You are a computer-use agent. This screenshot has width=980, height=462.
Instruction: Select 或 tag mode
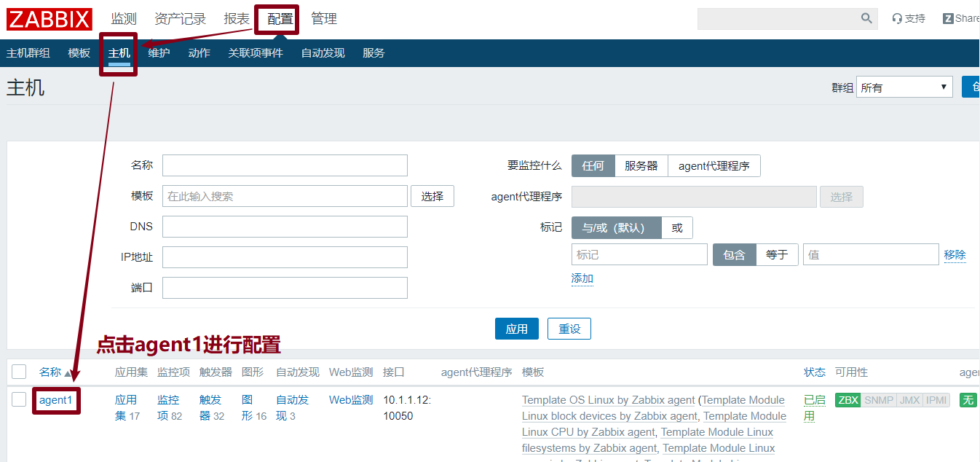[677, 228]
